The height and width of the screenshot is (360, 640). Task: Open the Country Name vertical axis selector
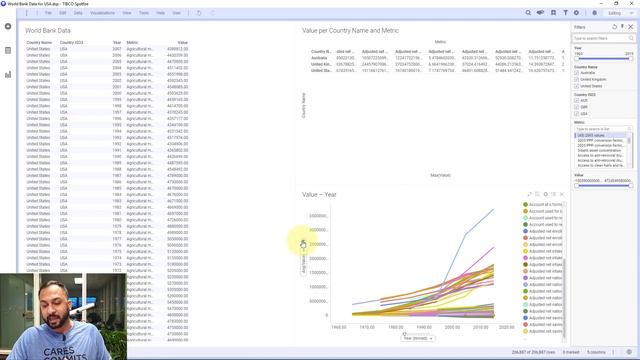(303, 106)
